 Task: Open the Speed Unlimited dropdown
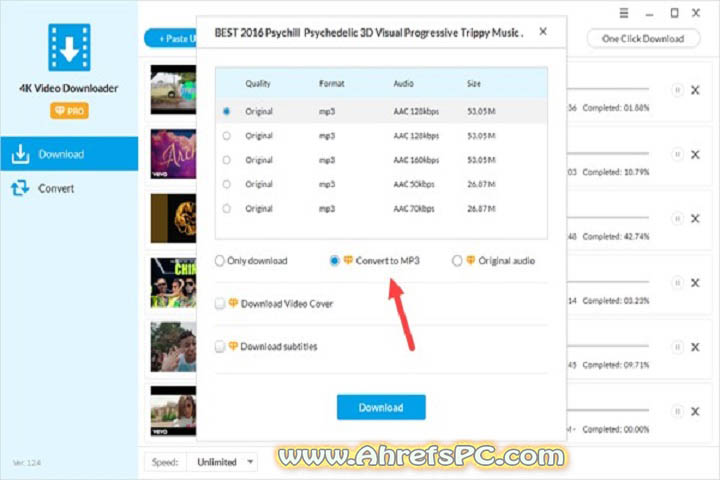[222, 462]
